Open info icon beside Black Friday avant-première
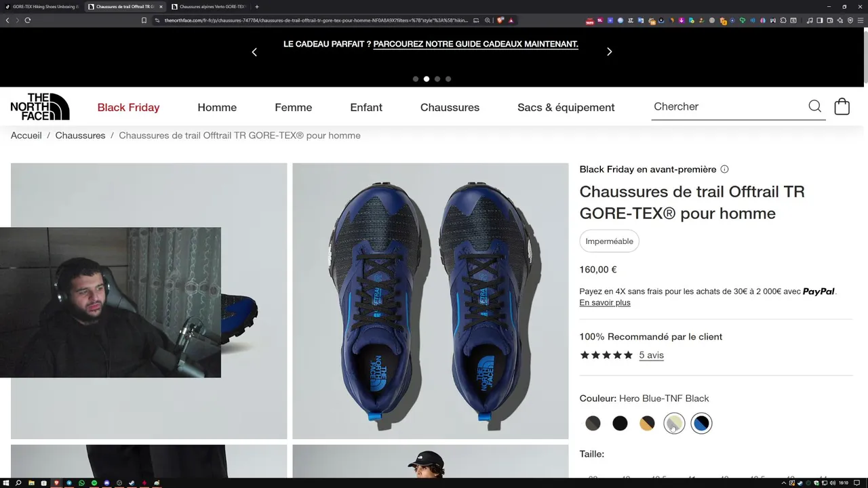 tap(724, 169)
